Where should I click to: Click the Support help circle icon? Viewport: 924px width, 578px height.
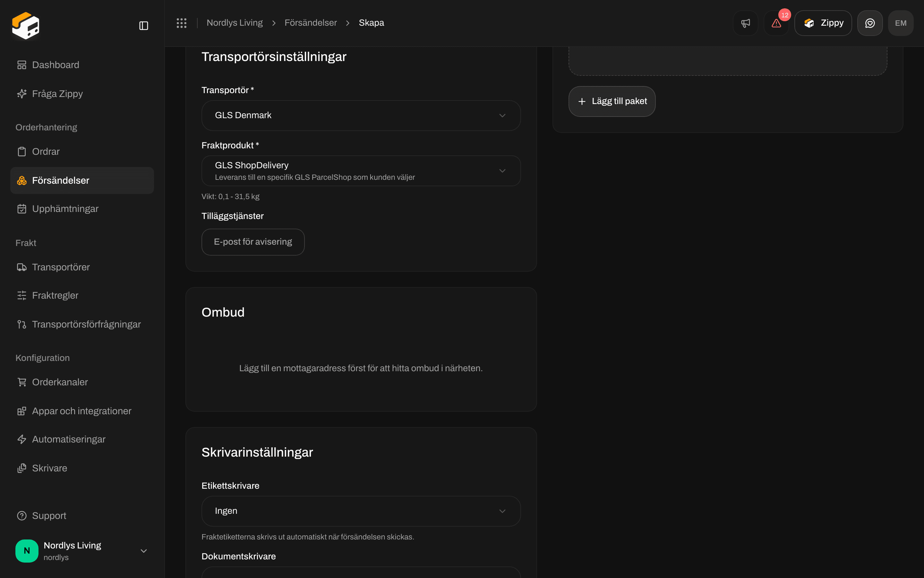22,516
